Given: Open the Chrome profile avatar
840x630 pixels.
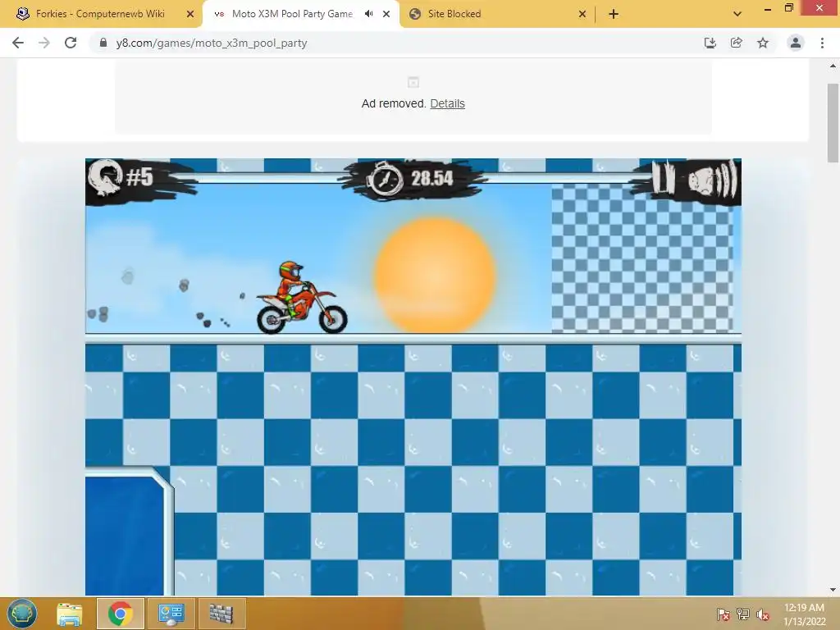Looking at the screenshot, I should [x=796, y=43].
